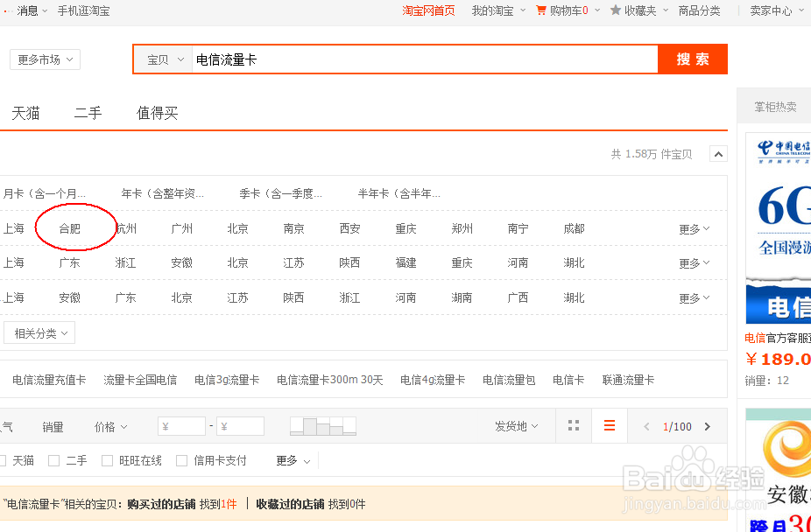Image resolution: width=811 pixels, height=532 pixels.
Task: Go to next results page arrow
Action: click(x=708, y=427)
